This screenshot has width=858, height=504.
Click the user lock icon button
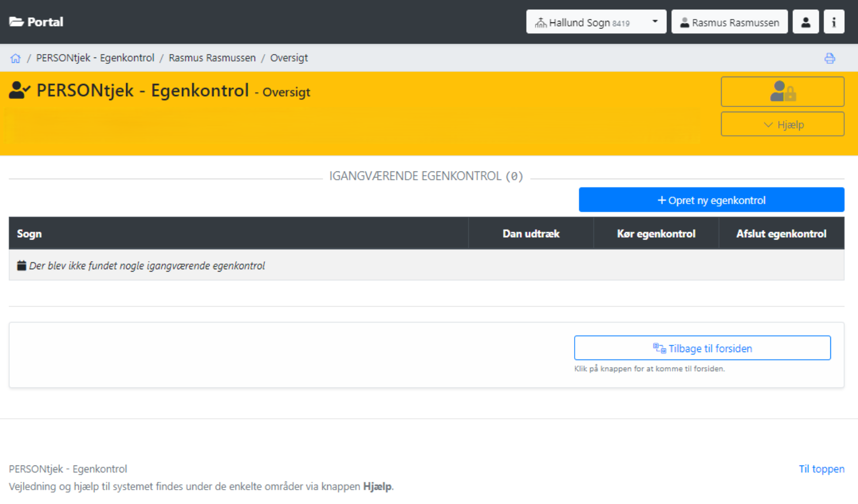(783, 91)
